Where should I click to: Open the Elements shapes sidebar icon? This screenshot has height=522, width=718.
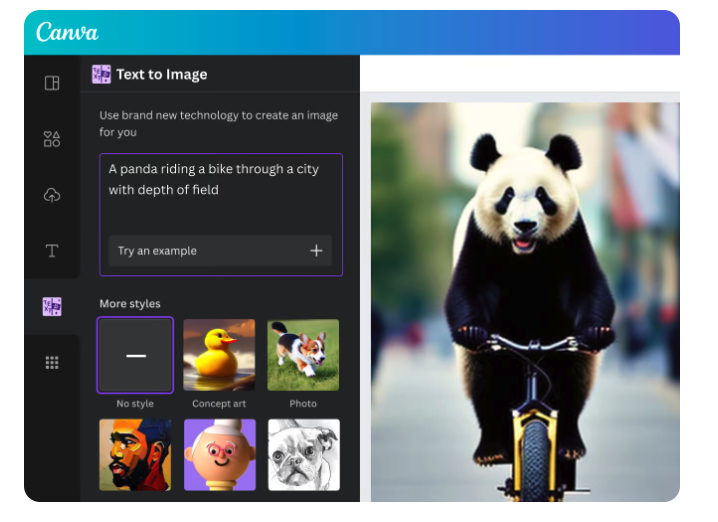point(52,139)
